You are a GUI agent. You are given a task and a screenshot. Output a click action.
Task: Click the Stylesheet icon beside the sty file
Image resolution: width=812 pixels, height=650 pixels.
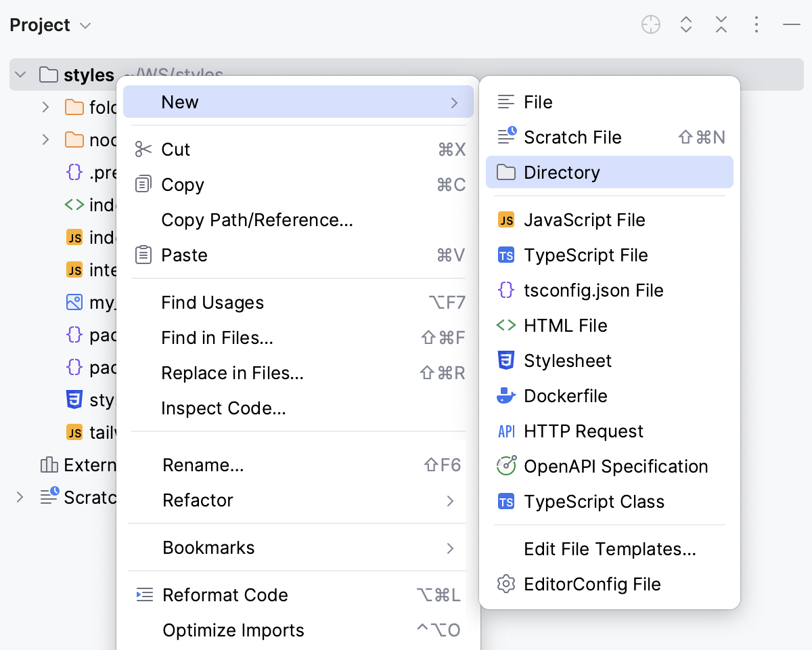pyautogui.click(x=74, y=399)
